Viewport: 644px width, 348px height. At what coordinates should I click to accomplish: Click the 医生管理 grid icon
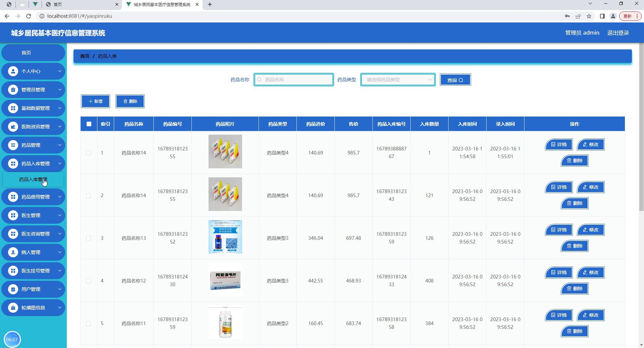(x=13, y=215)
